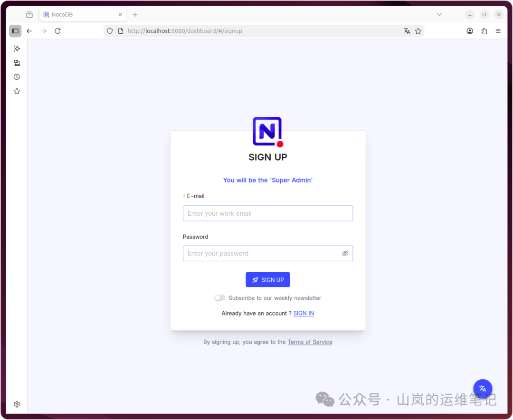Click the SIGN UP button
Viewport: 513px width, 420px height.
click(x=267, y=279)
